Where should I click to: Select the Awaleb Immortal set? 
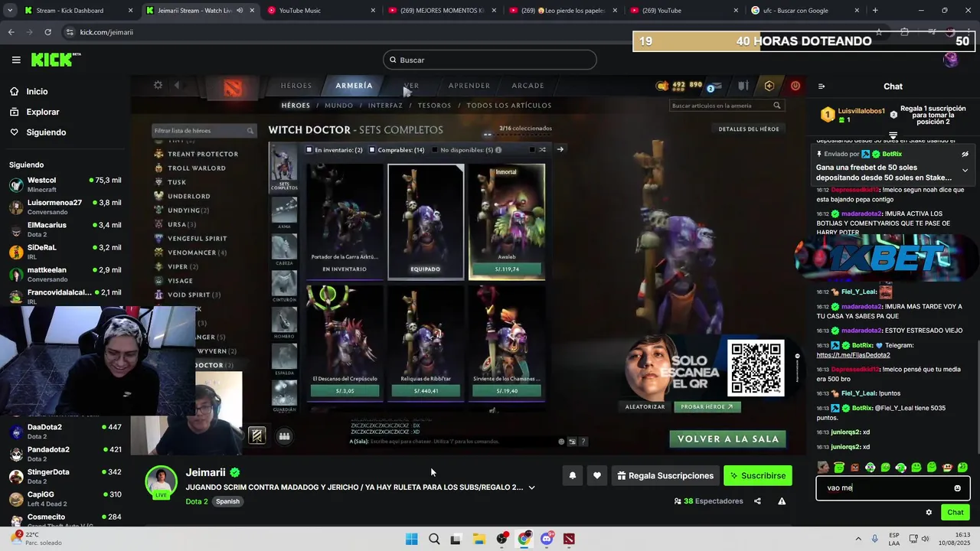point(507,222)
